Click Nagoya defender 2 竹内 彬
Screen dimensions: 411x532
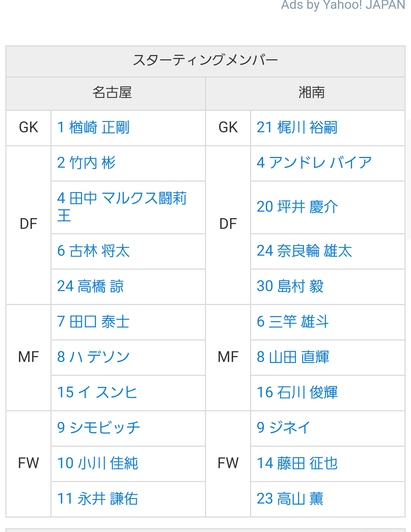point(86,163)
